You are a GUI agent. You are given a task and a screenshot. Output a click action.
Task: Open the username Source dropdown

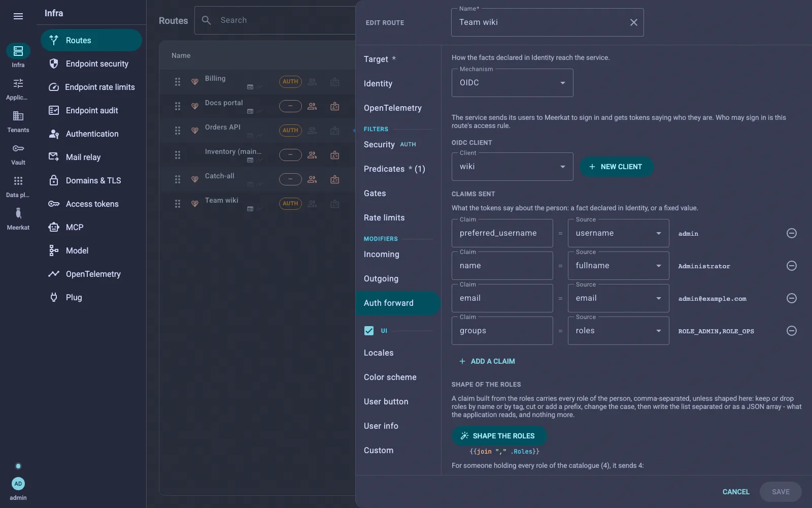[618, 233]
